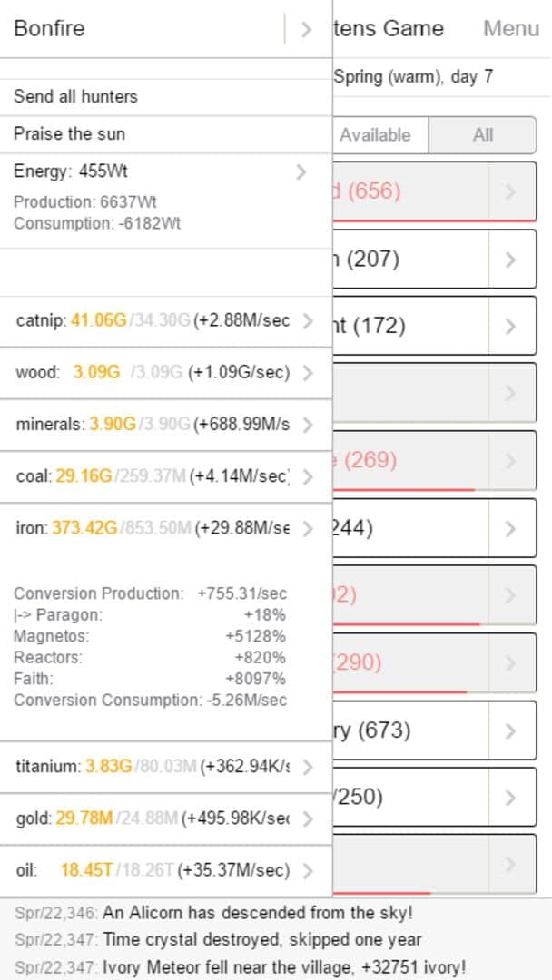Open the Menu link
Image resolution: width=552 pixels, height=980 pixels.
coord(510,29)
